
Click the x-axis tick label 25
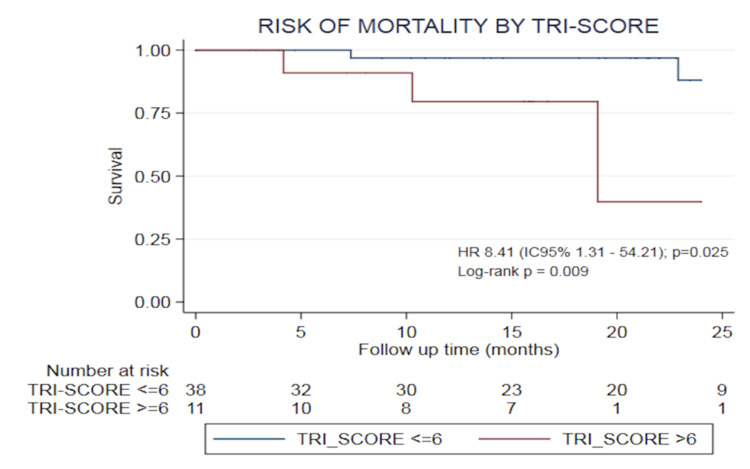pos(727,330)
